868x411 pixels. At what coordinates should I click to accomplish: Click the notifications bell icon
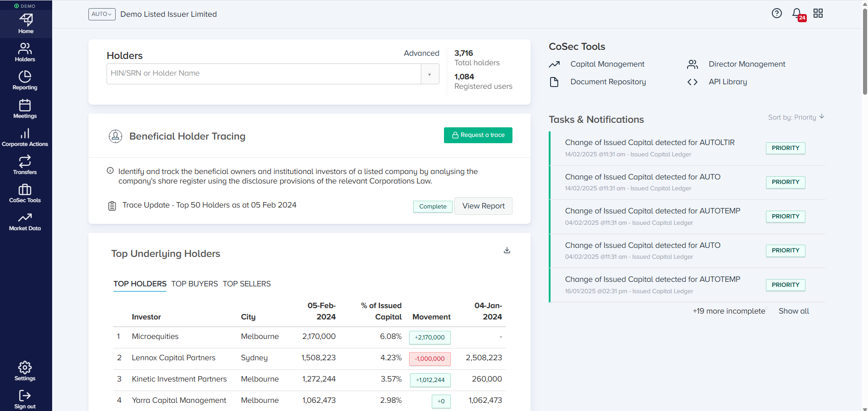tap(797, 14)
